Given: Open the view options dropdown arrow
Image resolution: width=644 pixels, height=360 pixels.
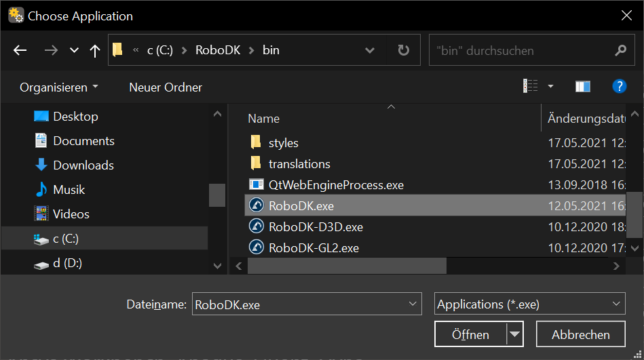Looking at the screenshot, I should coord(550,86).
